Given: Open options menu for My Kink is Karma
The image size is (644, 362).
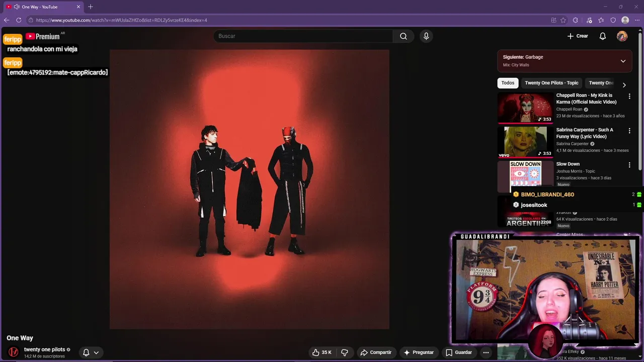Looking at the screenshot, I should tap(629, 96).
